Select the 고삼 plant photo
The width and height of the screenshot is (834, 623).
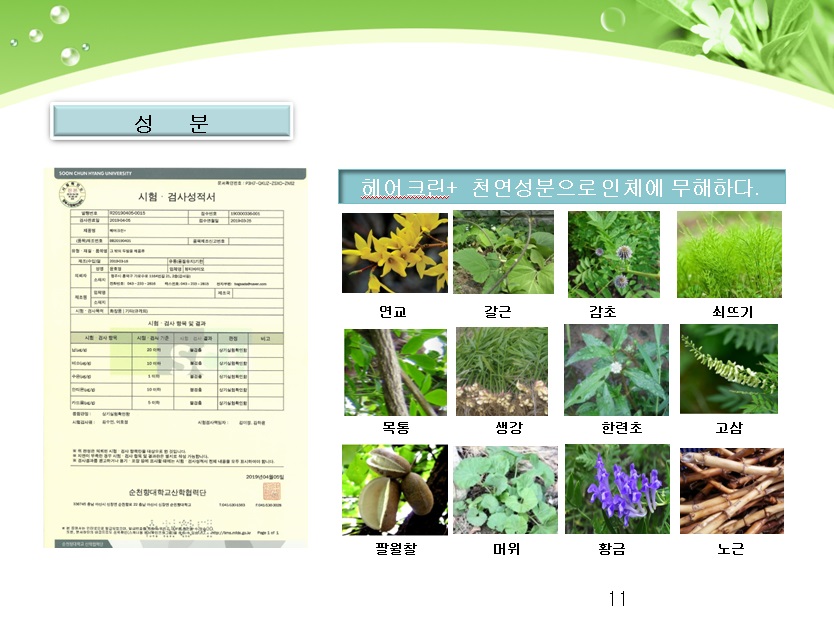tap(728, 369)
